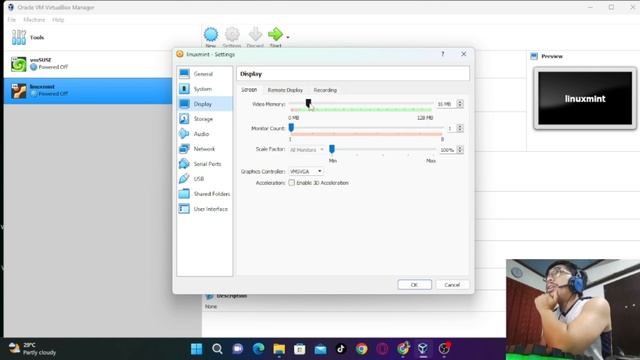640x360 pixels.
Task: Expand Start button dropdown arrow
Action: [288, 37]
